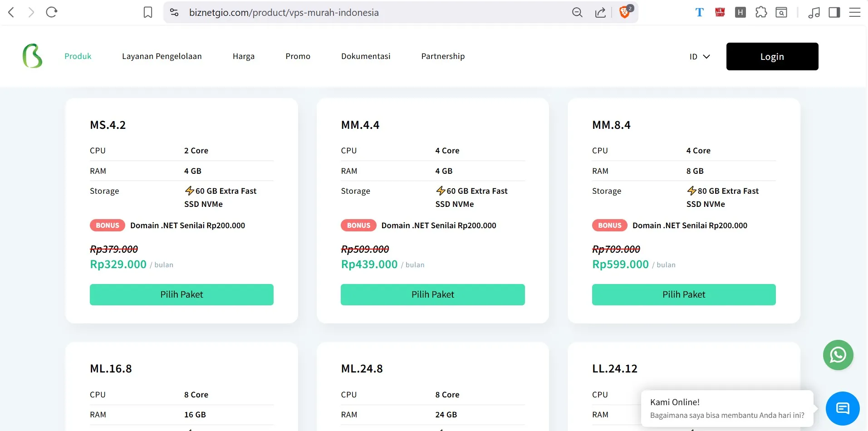This screenshot has height=431, width=868.
Task: Click MS.4.2 package title
Action: click(108, 125)
